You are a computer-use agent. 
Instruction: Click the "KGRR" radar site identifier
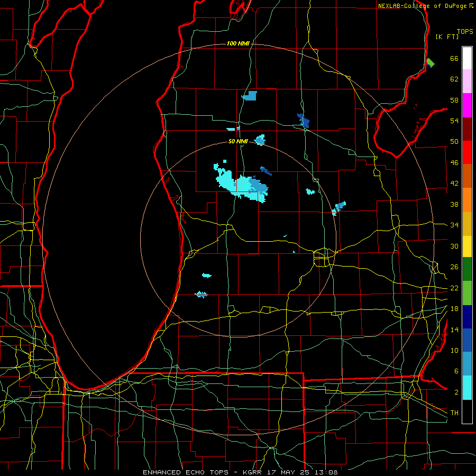tap(252, 472)
